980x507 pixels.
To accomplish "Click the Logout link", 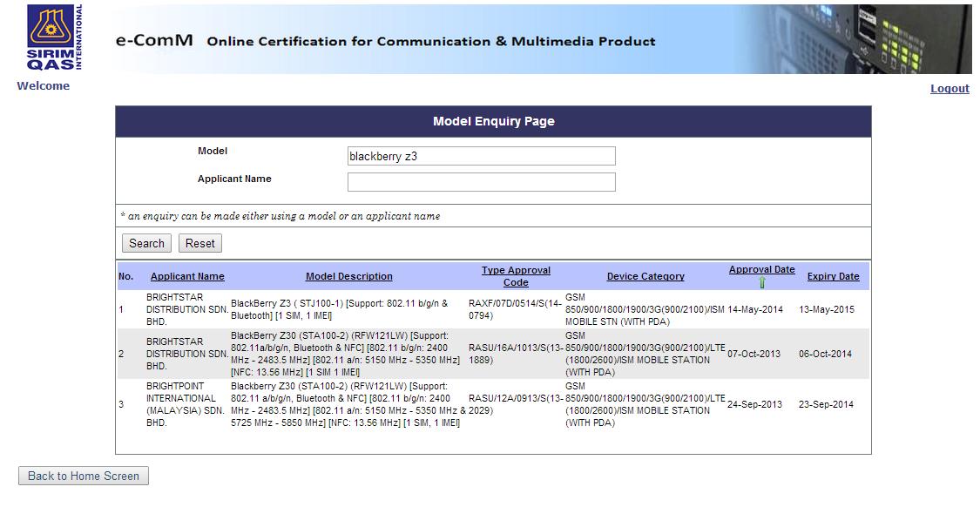I will 950,89.
